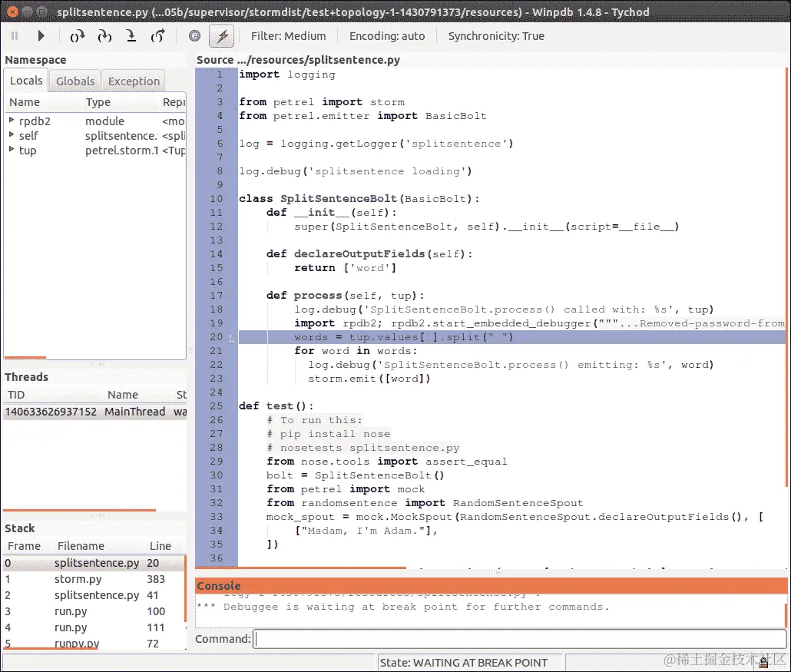The width and height of the screenshot is (791, 672).
Task: Select stack frame 0 splitsentence.py line 20
Action: [94, 563]
